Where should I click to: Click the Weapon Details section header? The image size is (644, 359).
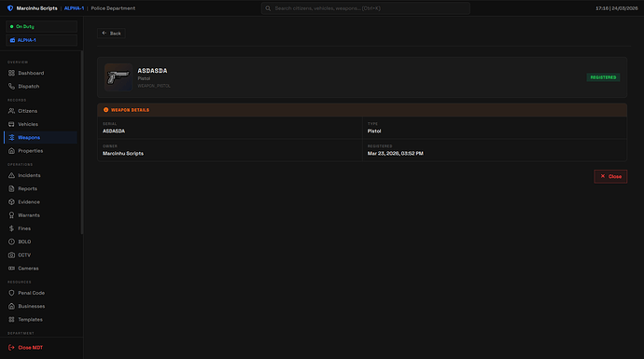pos(362,110)
